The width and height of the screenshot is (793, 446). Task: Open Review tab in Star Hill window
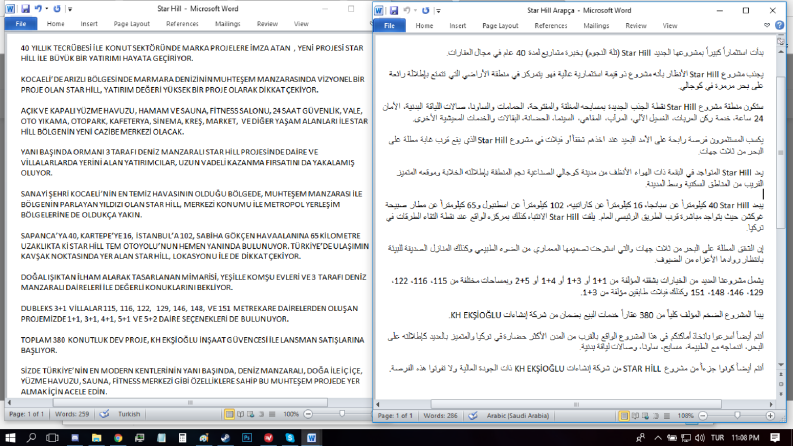[267, 24]
